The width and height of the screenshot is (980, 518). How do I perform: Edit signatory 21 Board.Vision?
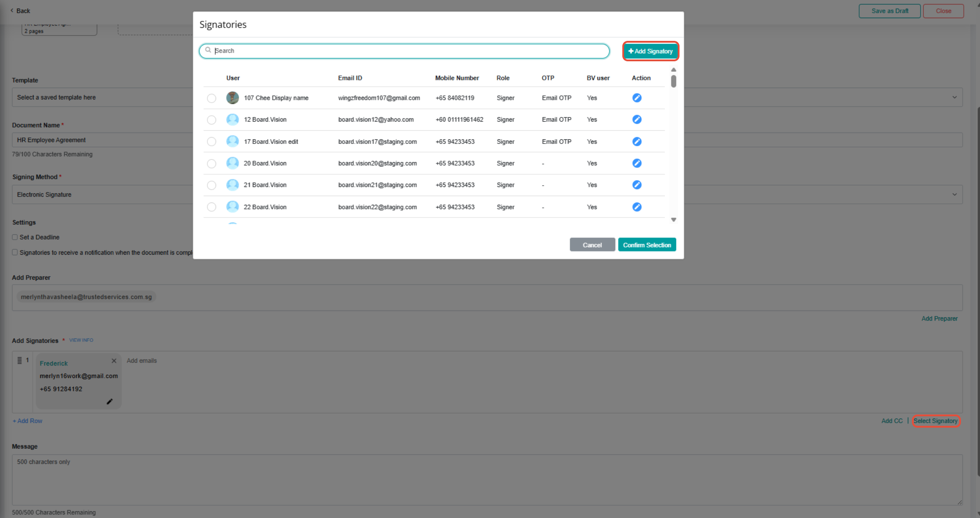pos(637,185)
